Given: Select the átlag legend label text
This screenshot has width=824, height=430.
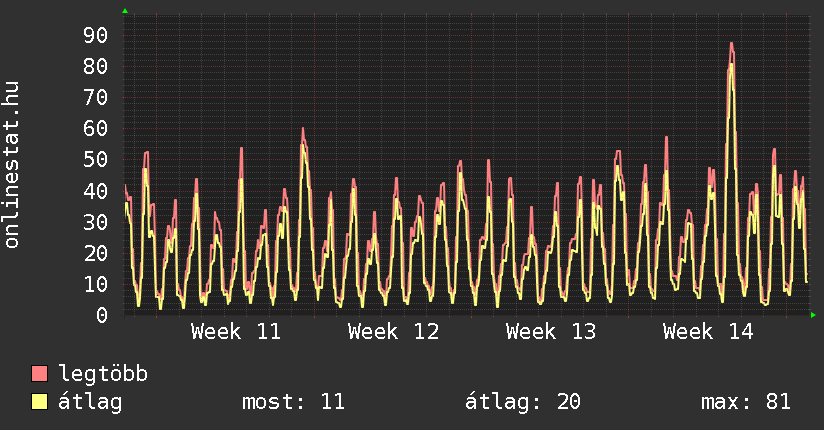Looking at the screenshot, I should pos(90,402).
